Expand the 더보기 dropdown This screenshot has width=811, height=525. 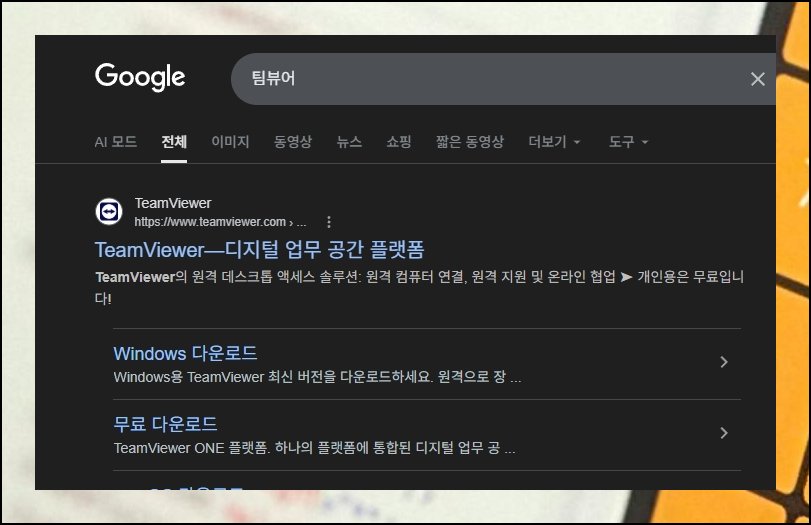pyautogui.click(x=554, y=142)
